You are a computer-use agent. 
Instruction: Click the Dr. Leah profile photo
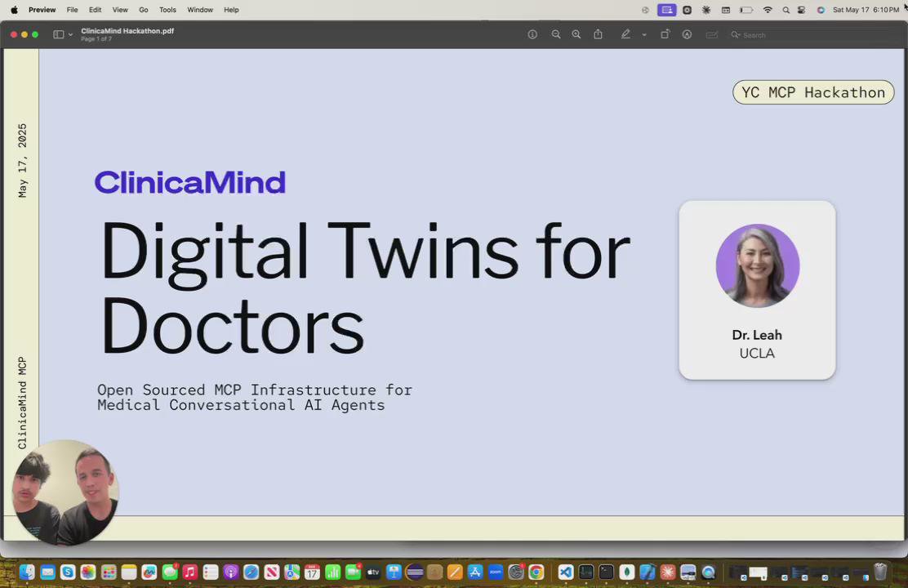pos(758,266)
